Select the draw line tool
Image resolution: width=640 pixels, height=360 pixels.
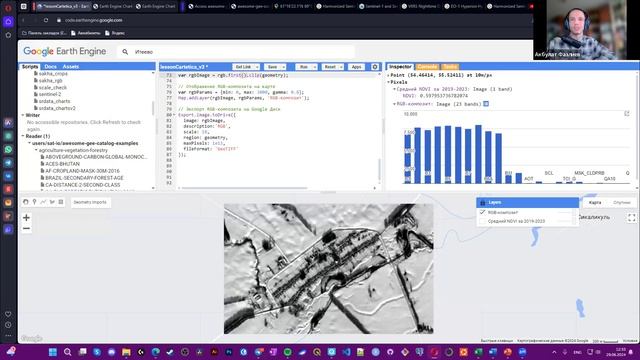tap(43, 202)
